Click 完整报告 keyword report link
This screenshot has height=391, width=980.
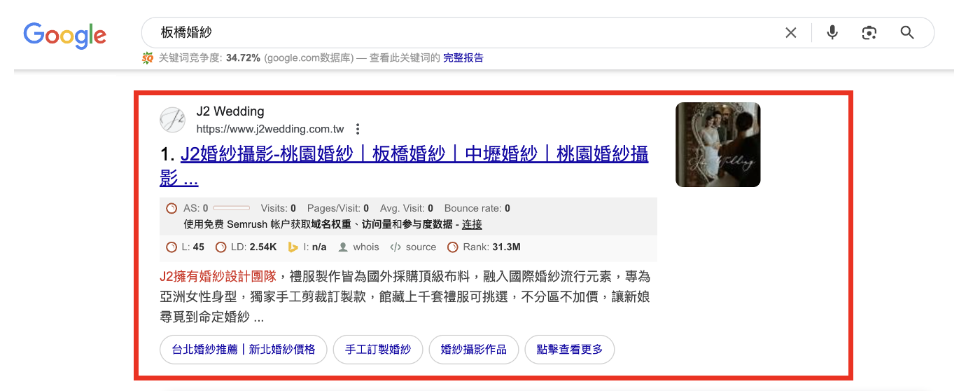[x=463, y=58]
